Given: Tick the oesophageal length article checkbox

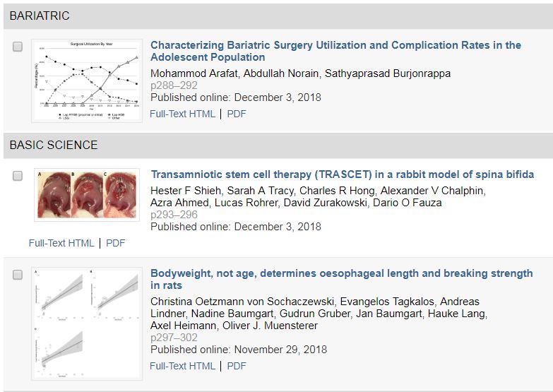Looking at the screenshot, I should pos(18,275).
